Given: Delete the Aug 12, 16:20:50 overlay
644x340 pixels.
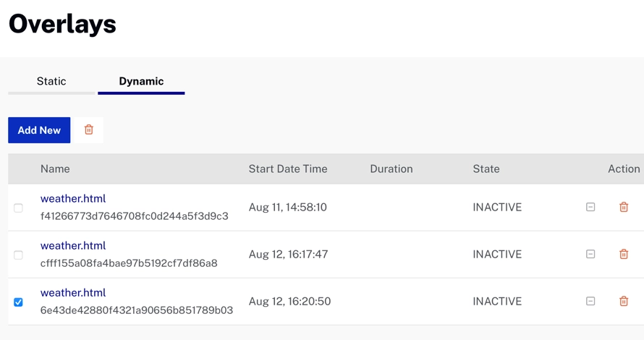Looking at the screenshot, I should [624, 302].
